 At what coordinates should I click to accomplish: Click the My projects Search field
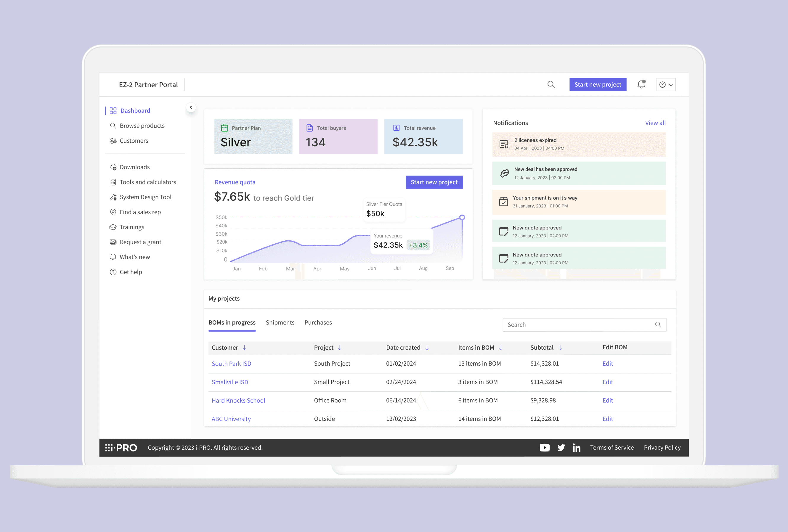580,324
